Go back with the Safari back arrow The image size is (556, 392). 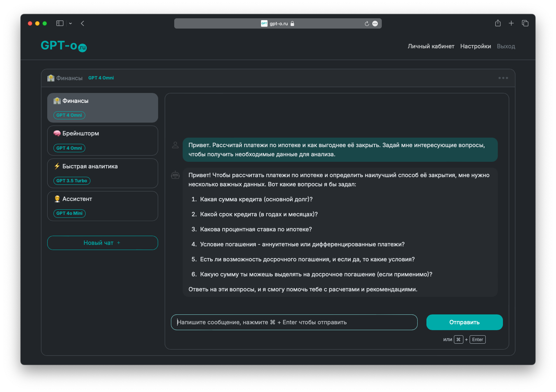tap(82, 23)
